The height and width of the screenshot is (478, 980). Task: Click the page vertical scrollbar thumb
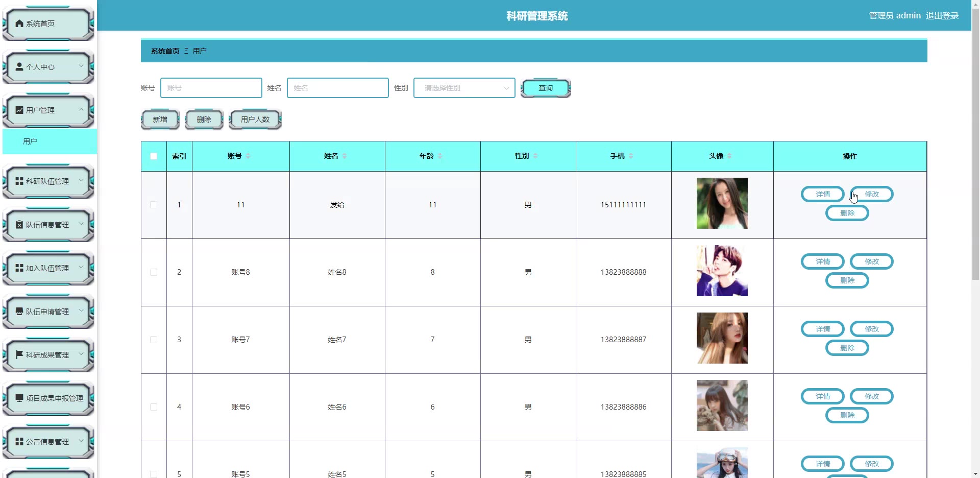click(x=975, y=143)
